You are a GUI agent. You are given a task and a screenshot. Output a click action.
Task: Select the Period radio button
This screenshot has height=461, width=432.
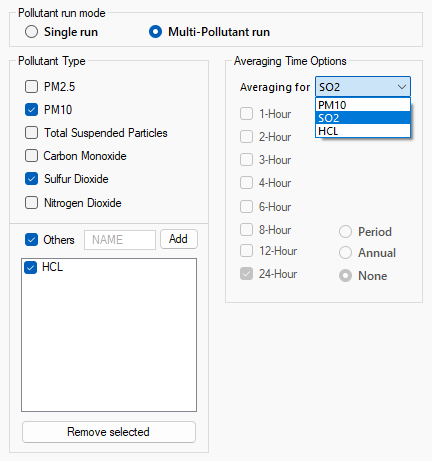click(345, 232)
